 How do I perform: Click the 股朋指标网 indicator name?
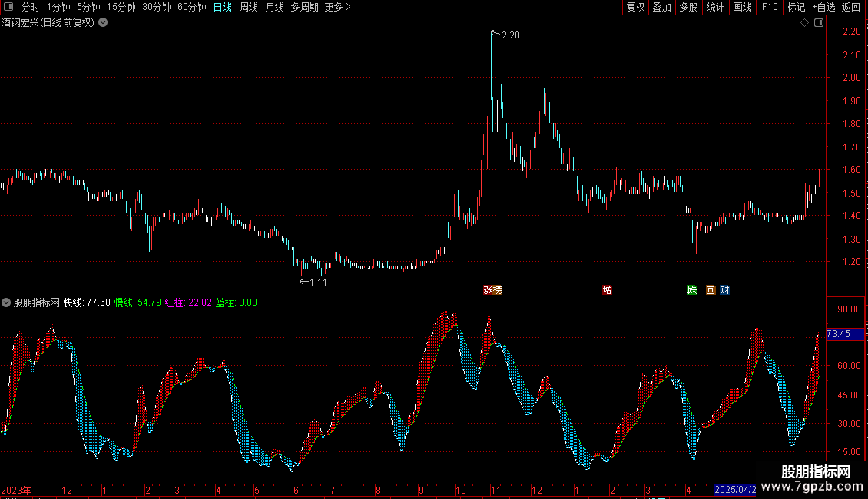37,302
